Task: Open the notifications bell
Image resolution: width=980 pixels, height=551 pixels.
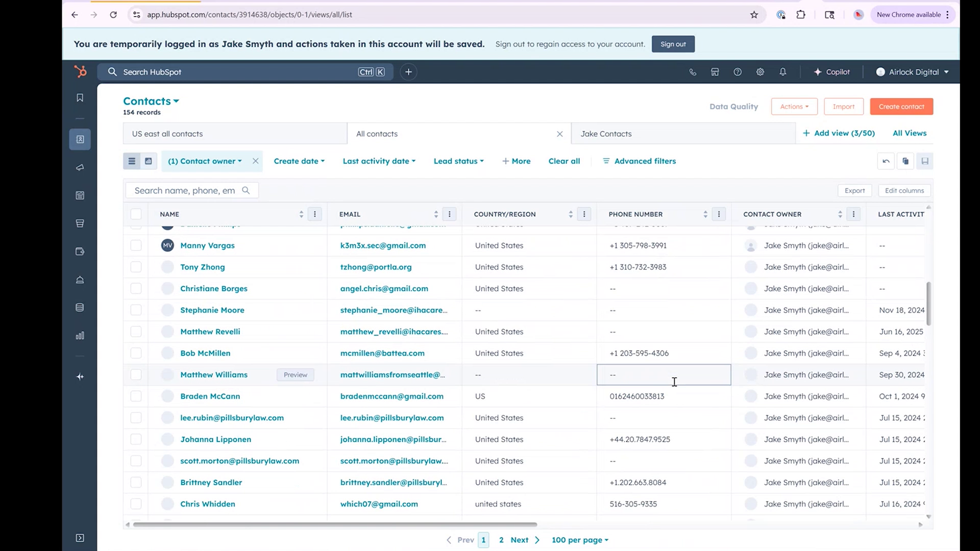Action: coord(783,72)
